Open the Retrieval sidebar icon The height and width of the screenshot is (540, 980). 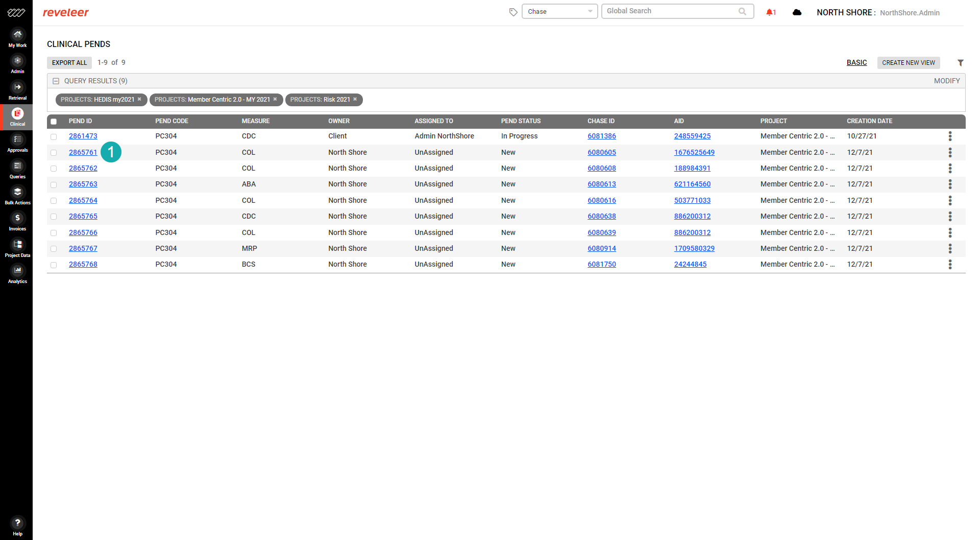coord(17,91)
